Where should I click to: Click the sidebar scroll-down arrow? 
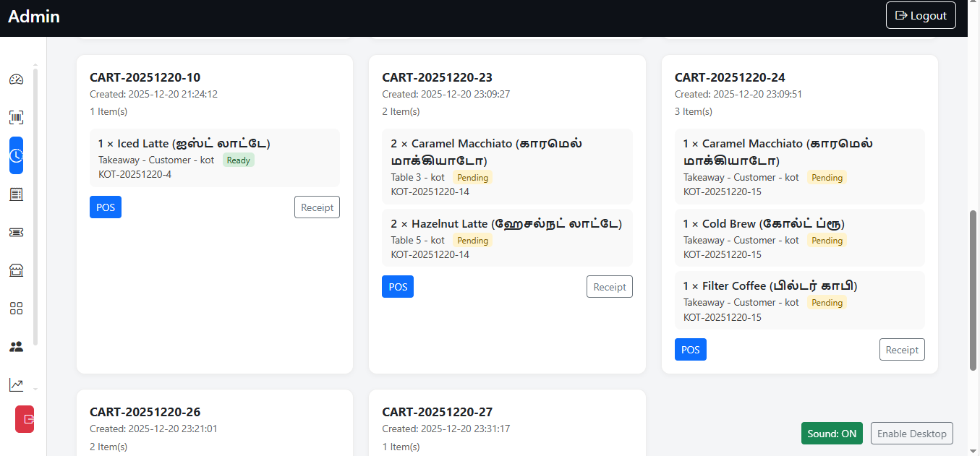click(35, 390)
